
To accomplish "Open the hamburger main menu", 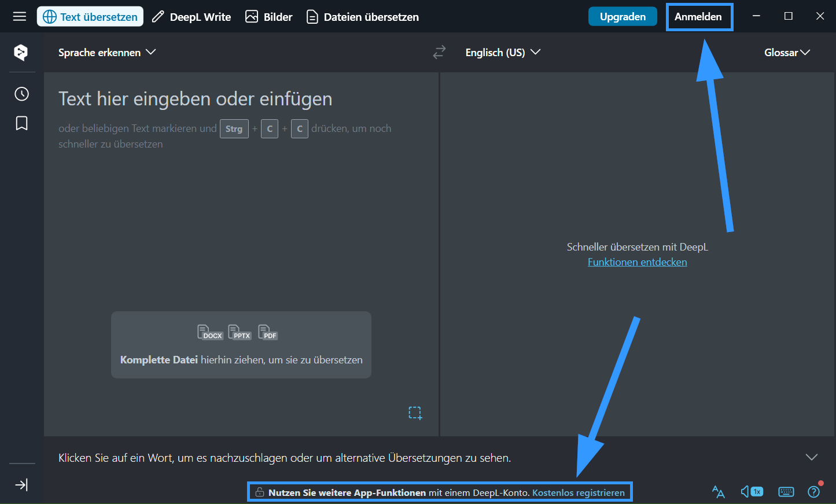I will tap(20, 16).
